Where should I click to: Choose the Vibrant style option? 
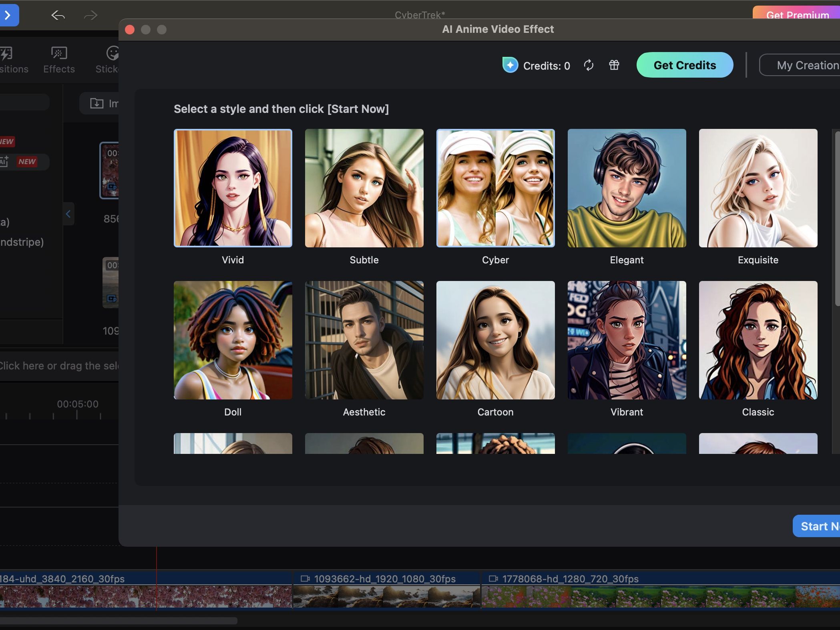(x=627, y=340)
